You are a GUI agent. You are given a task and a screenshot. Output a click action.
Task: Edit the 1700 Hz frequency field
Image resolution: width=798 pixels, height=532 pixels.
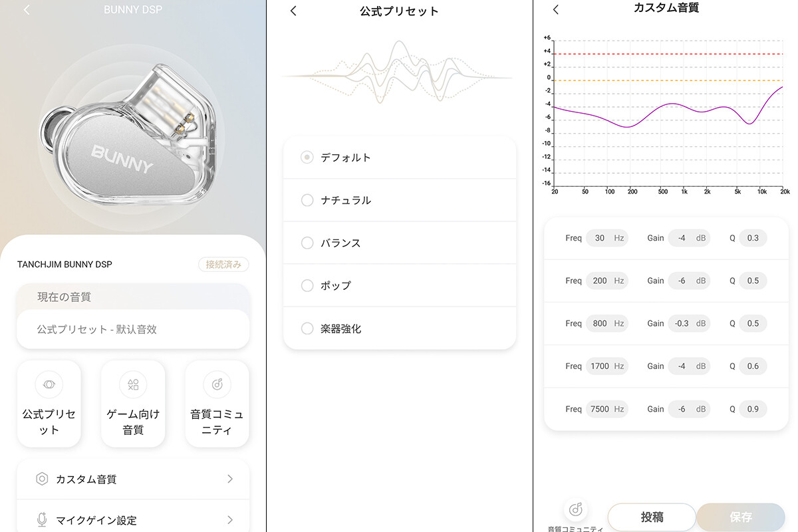tap(606, 366)
